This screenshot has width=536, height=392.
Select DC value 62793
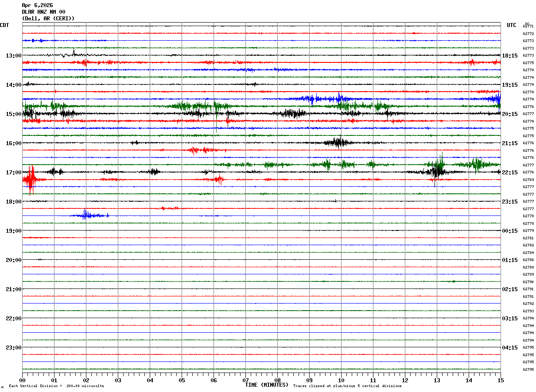click(x=528, y=311)
